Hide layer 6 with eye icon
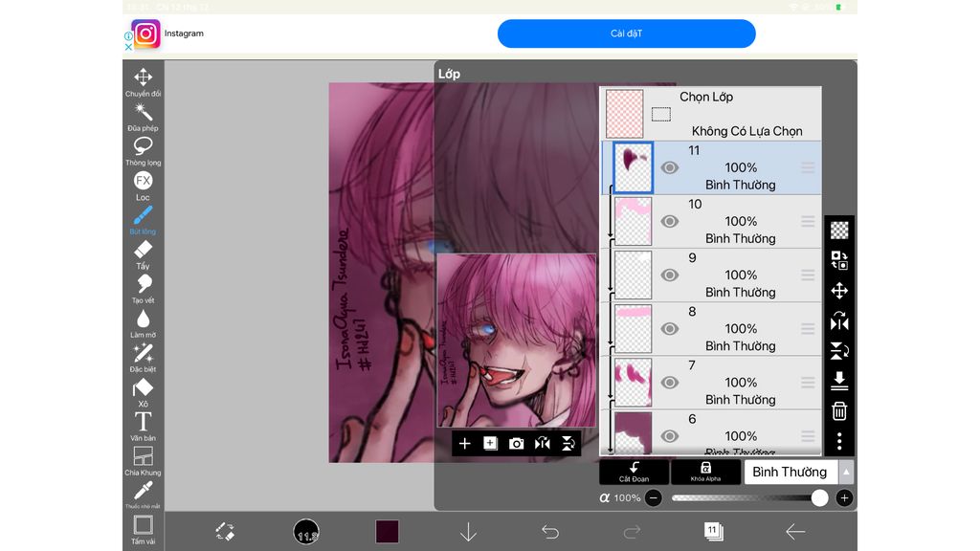Viewport: 980px width, 551px height. (669, 436)
